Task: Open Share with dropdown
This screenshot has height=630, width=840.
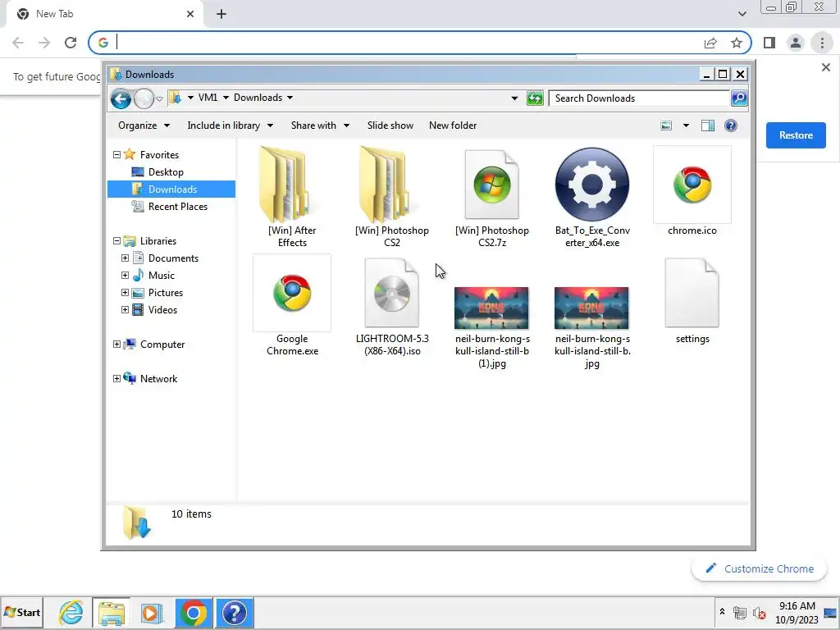Action: [320, 126]
